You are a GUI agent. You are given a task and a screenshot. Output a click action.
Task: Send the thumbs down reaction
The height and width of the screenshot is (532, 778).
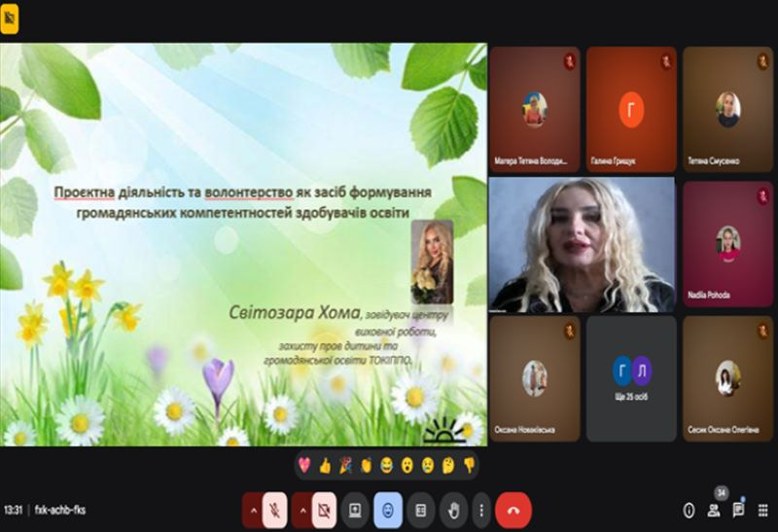[x=469, y=466]
